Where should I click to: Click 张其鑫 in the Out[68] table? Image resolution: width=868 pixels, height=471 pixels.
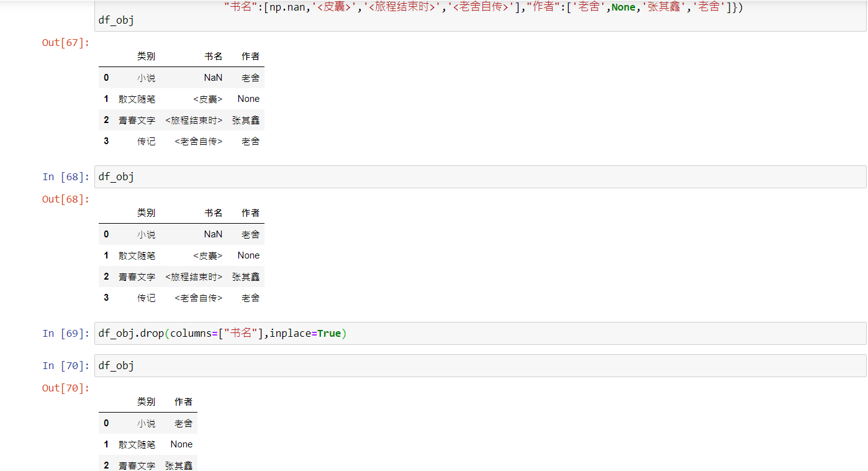(x=246, y=277)
